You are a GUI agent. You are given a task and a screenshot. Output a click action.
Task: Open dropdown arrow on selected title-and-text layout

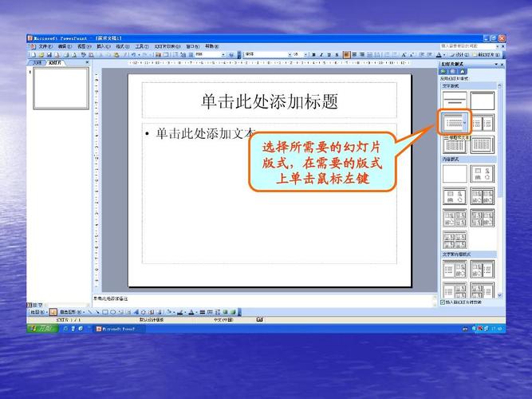[465, 123]
